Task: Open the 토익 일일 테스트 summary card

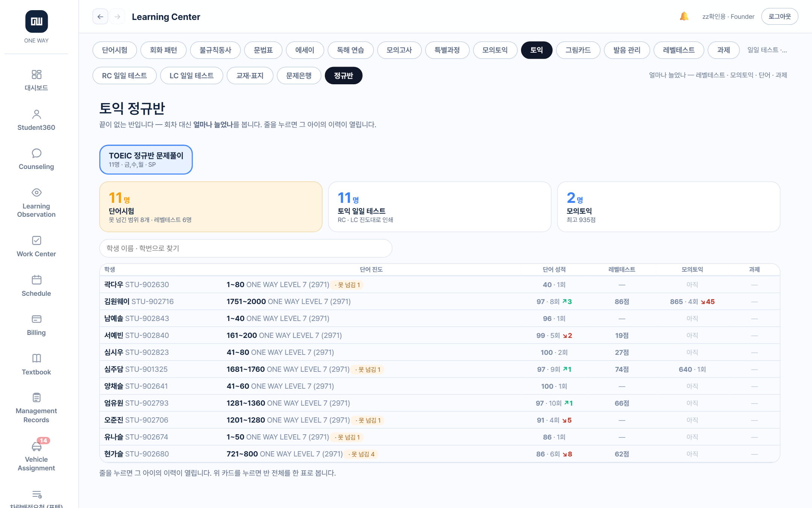Action: [440, 207]
